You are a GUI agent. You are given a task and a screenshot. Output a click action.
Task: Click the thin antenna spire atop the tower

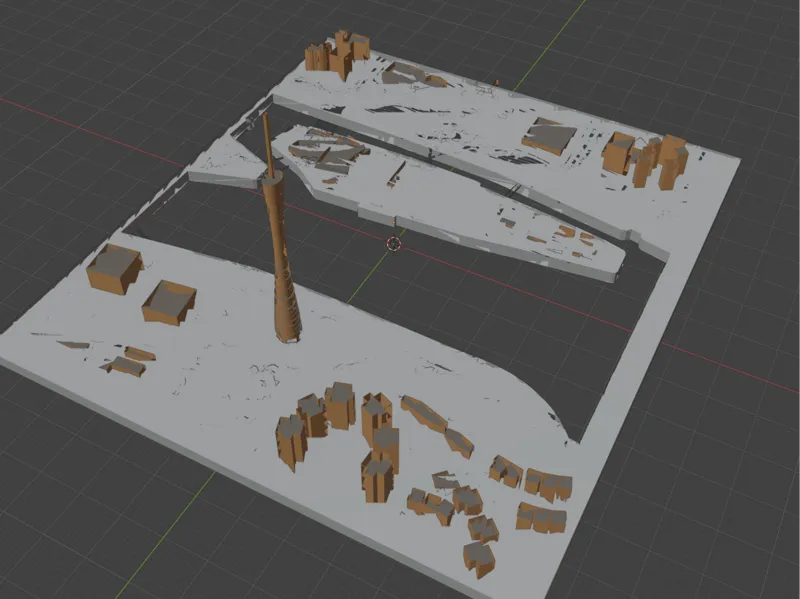[x=268, y=145]
